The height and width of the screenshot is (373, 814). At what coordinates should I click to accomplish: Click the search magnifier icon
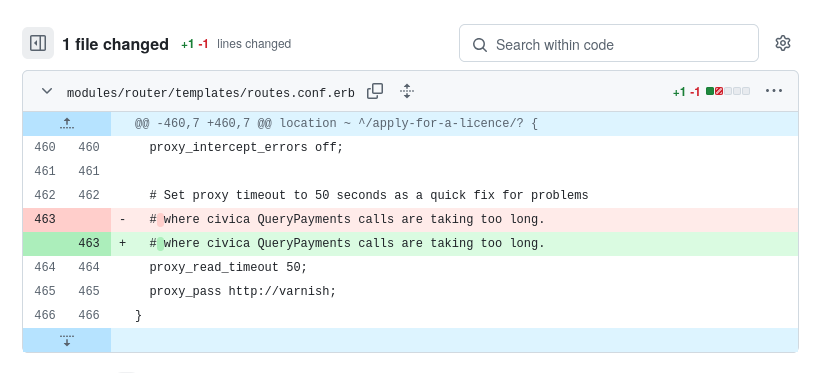(480, 45)
